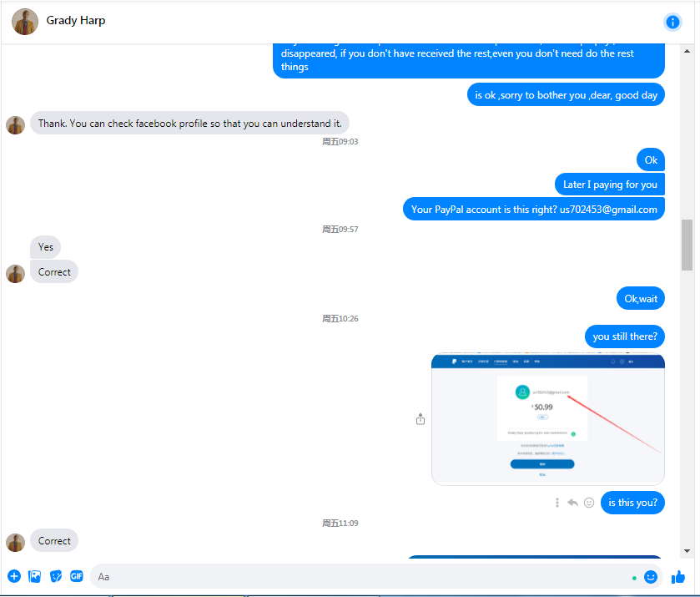Open the GIF picker
The image size is (700, 597).
tap(77, 576)
